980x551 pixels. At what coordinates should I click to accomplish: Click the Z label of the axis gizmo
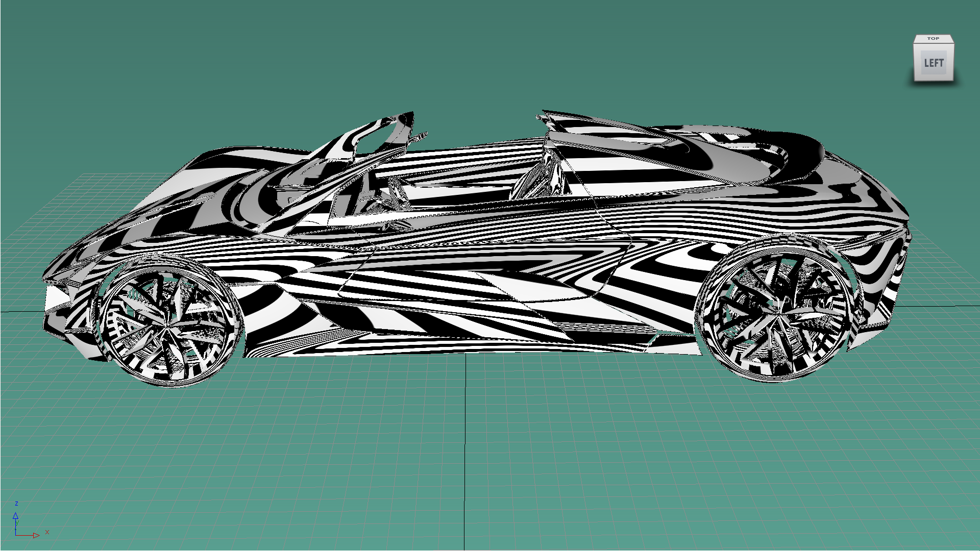pyautogui.click(x=16, y=503)
